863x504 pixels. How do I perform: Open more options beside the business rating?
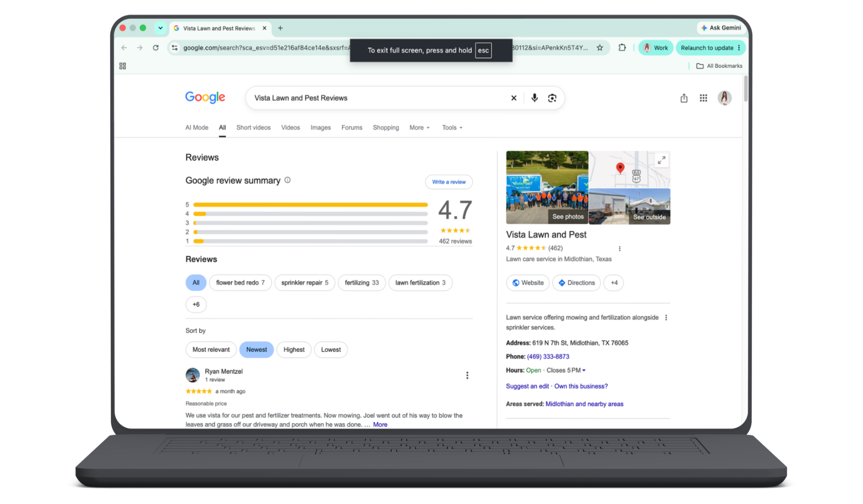pos(620,248)
